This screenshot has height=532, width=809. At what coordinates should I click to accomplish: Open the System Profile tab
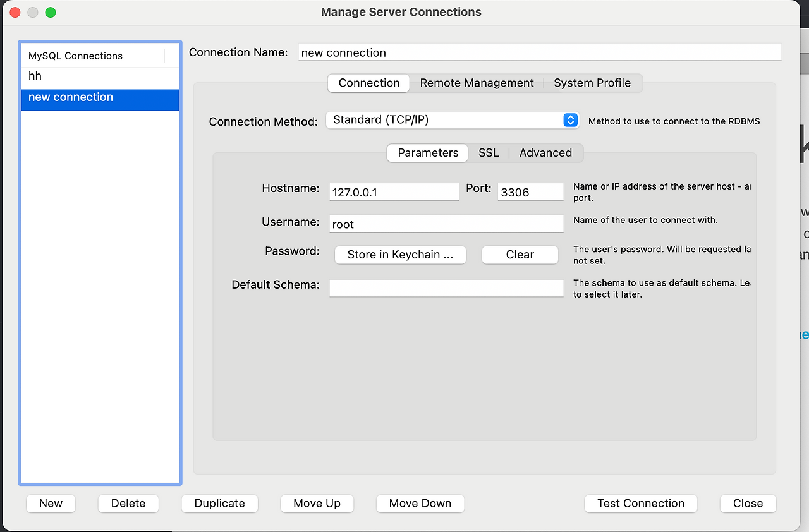click(592, 83)
